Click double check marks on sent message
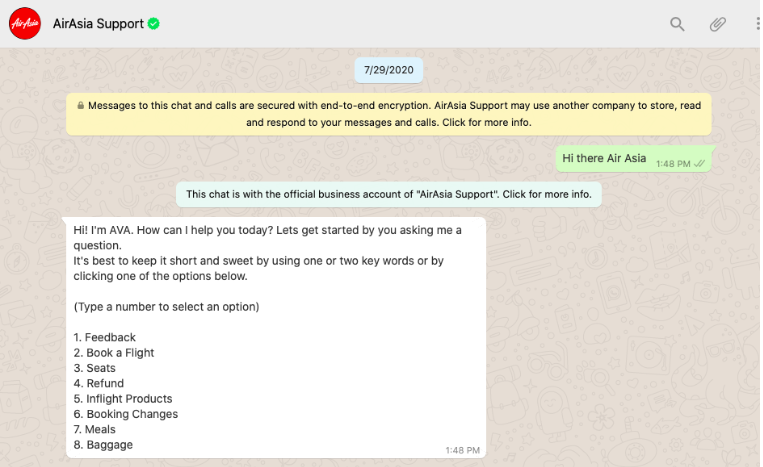Image resolution: width=763 pixels, height=467 pixels. [699, 164]
